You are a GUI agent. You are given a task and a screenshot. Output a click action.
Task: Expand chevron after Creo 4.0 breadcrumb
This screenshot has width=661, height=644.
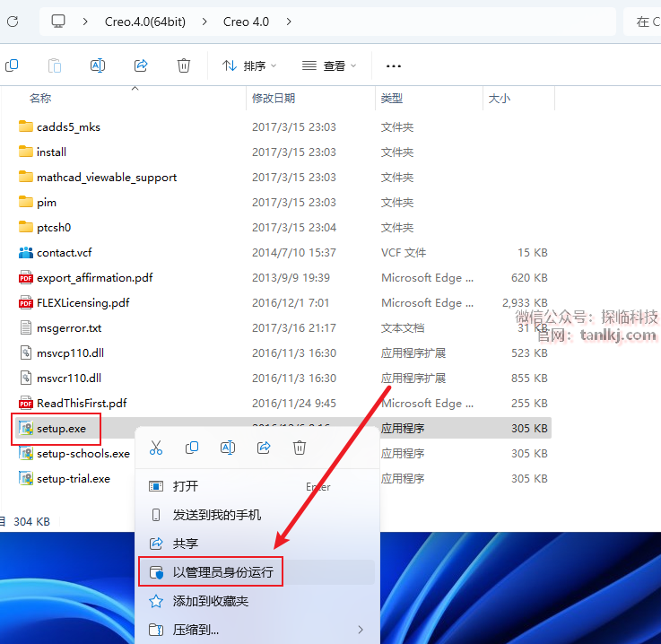[289, 22]
